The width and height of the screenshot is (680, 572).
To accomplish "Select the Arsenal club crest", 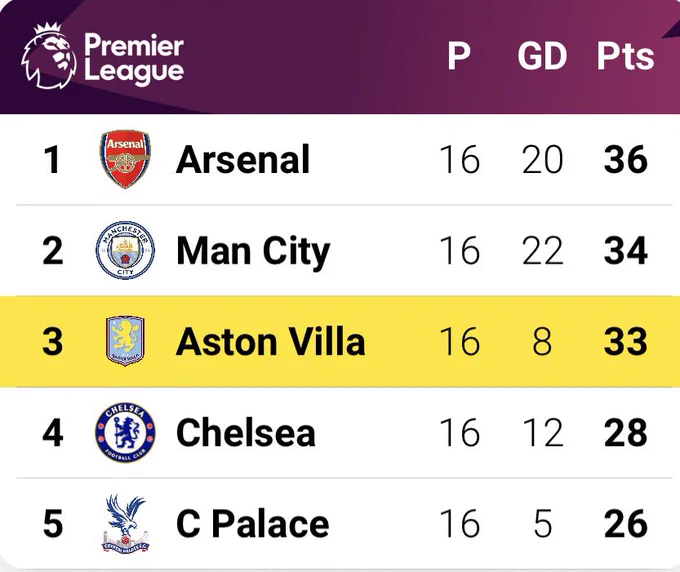I will [x=125, y=159].
